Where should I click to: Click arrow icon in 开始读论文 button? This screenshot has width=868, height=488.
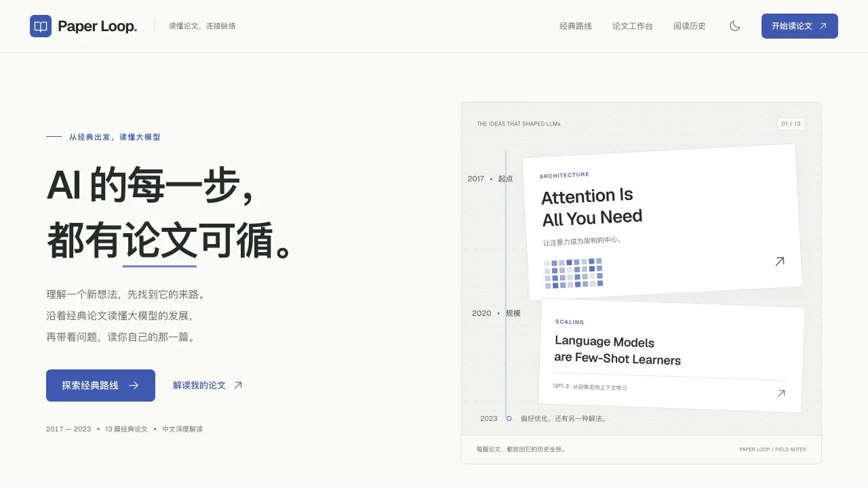coord(823,26)
